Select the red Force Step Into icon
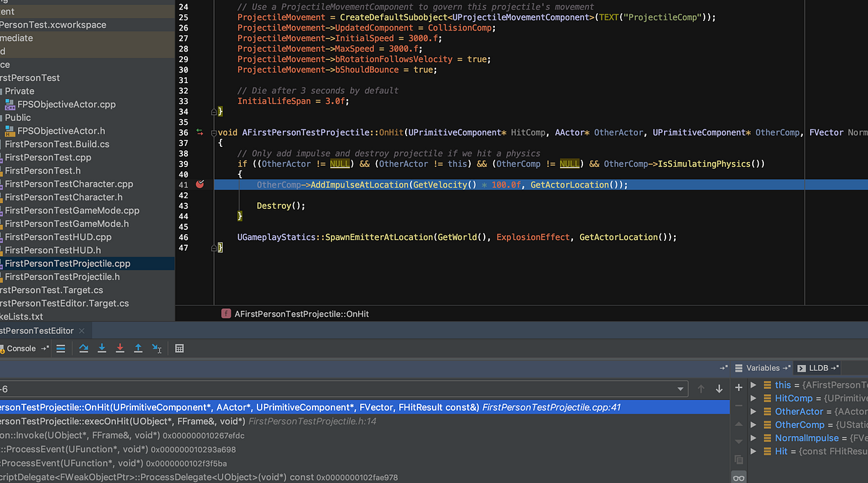This screenshot has width=868, height=483. click(x=120, y=348)
